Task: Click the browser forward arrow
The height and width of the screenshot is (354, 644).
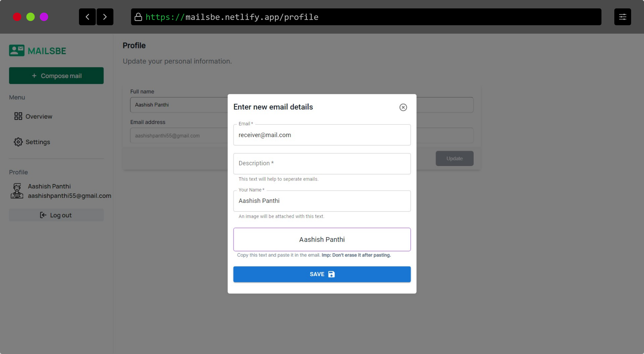Action: pyautogui.click(x=105, y=17)
